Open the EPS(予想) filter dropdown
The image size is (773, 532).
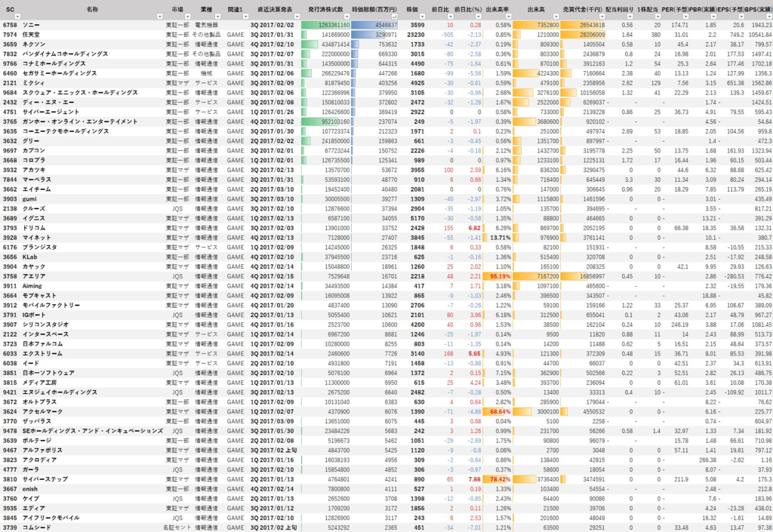741,17
